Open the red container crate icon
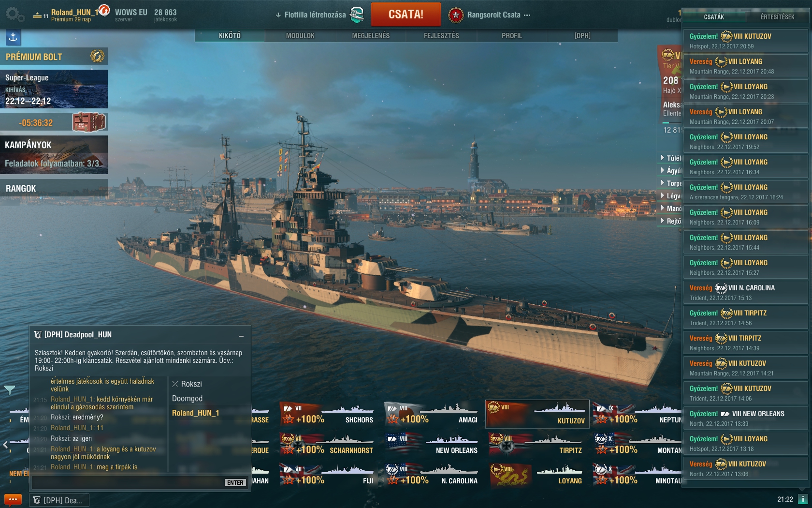The image size is (812, 508). tap(89, 122)
